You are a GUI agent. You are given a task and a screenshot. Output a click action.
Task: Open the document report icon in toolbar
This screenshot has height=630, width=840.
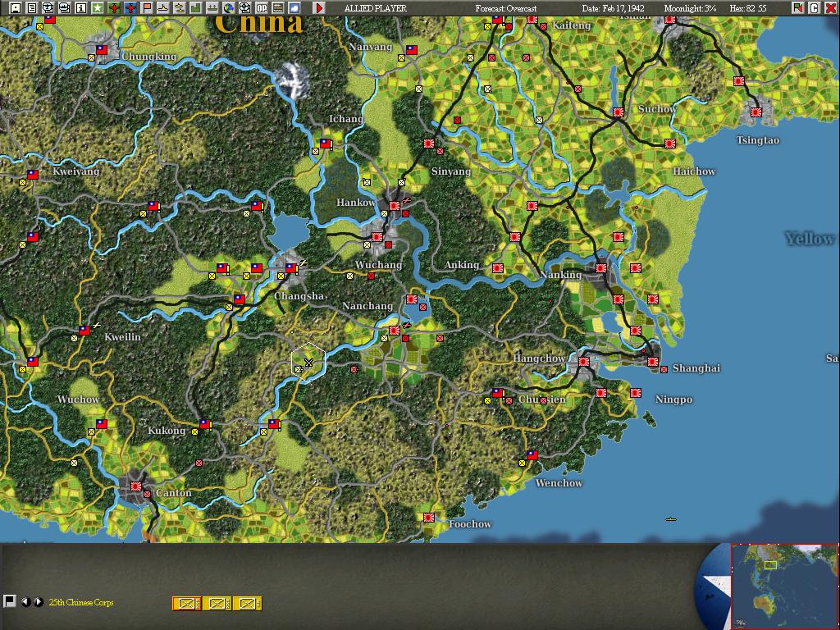tap(32, 7)
